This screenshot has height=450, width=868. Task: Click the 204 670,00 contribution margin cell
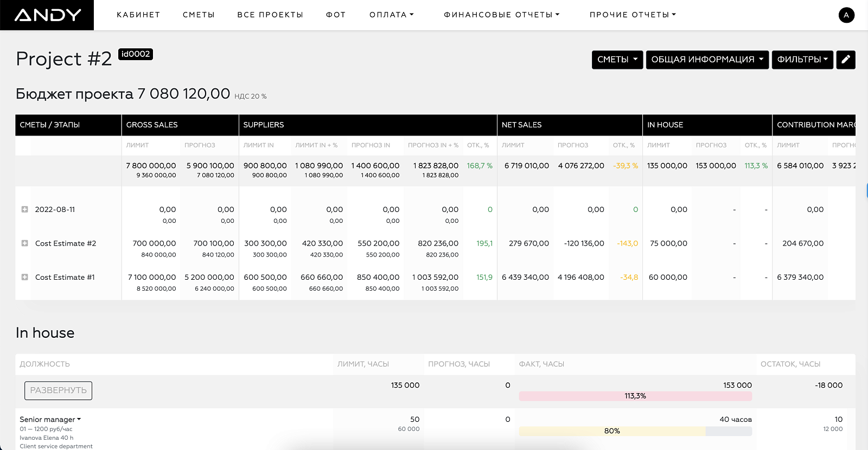pos(803,243)
